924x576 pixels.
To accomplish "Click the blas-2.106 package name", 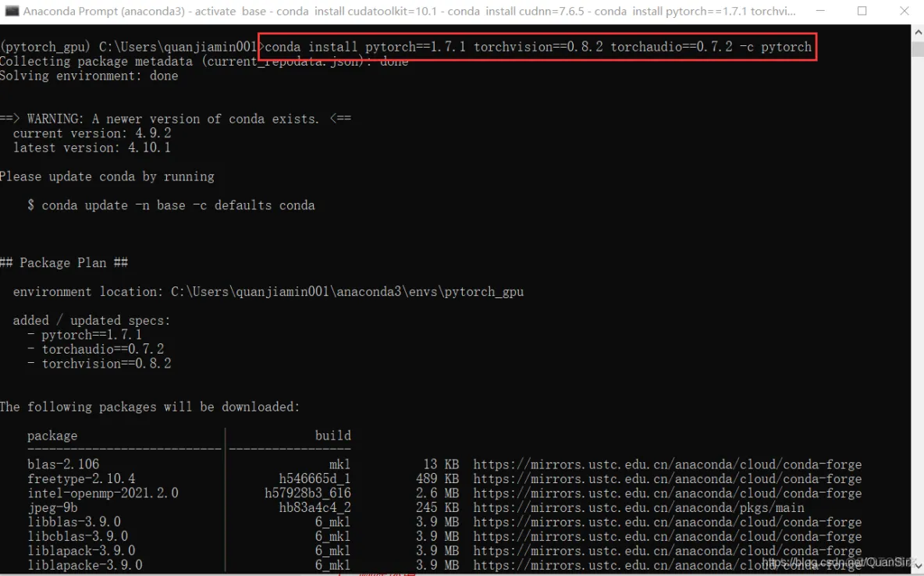I will [x=63, y=464].
